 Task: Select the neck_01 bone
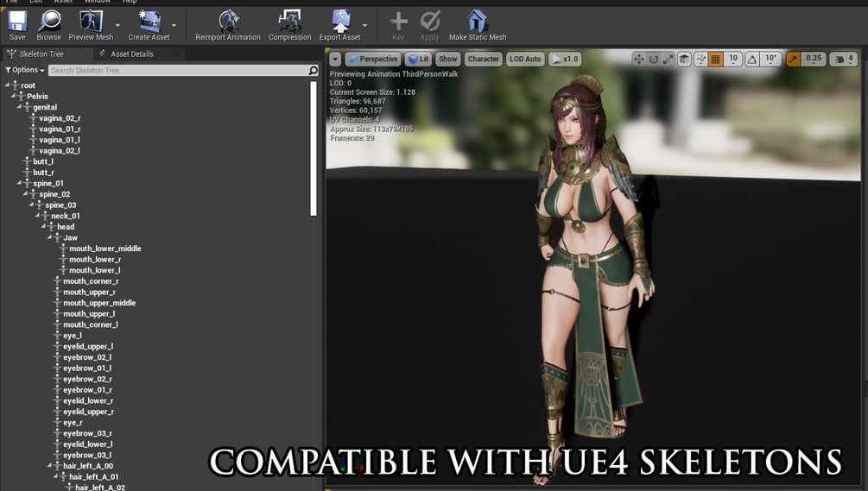point(66,217)
